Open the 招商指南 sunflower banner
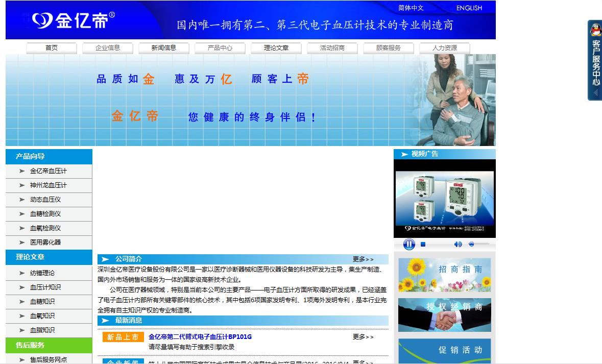 click(445, 275)
